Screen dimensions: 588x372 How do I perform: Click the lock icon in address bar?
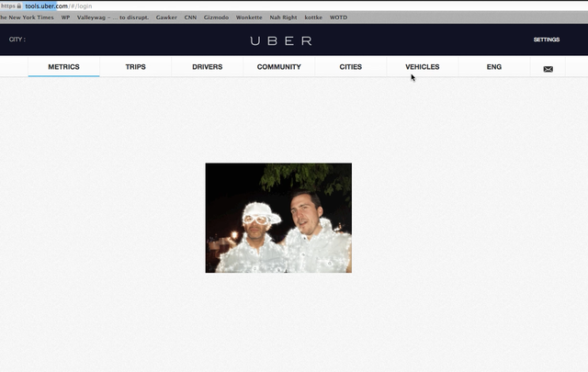[18, 6]
